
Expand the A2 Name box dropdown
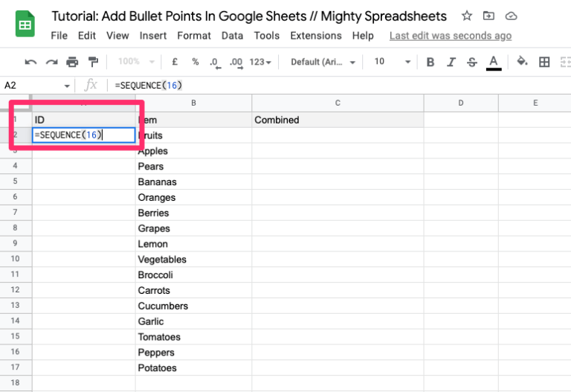[x=67, y=86]
